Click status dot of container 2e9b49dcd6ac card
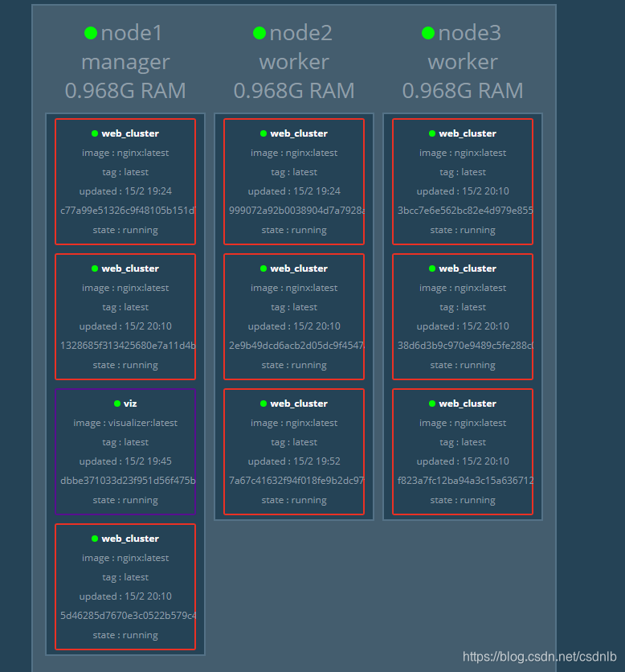Viewport: 625px width, 672px height. [263, 268]
